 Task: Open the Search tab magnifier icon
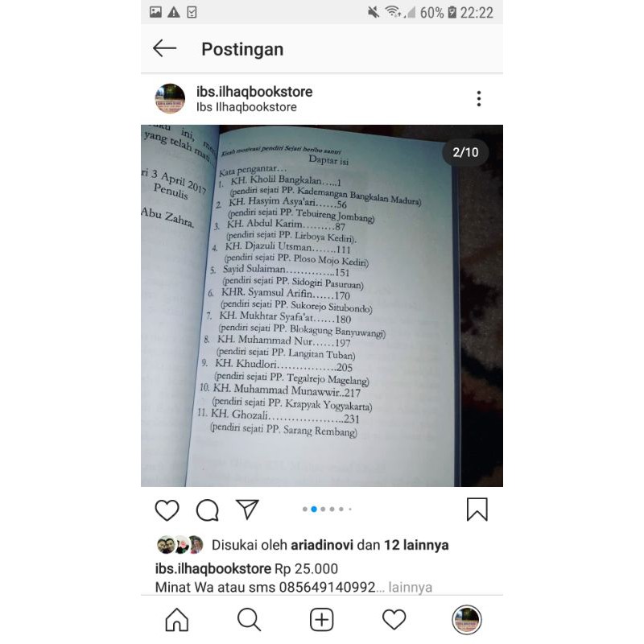pos(249,619)
